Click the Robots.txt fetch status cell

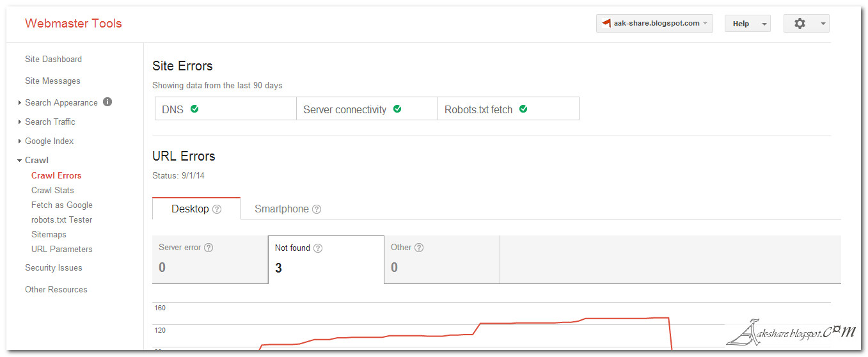(x=509, y=109)
